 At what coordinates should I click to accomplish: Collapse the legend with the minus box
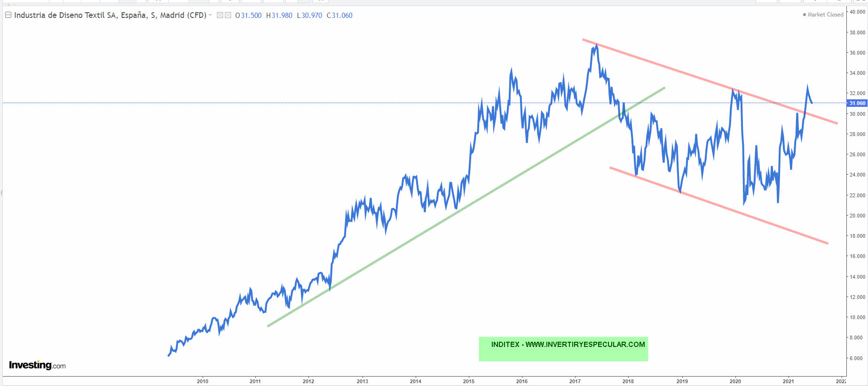(x=8, y=15)
